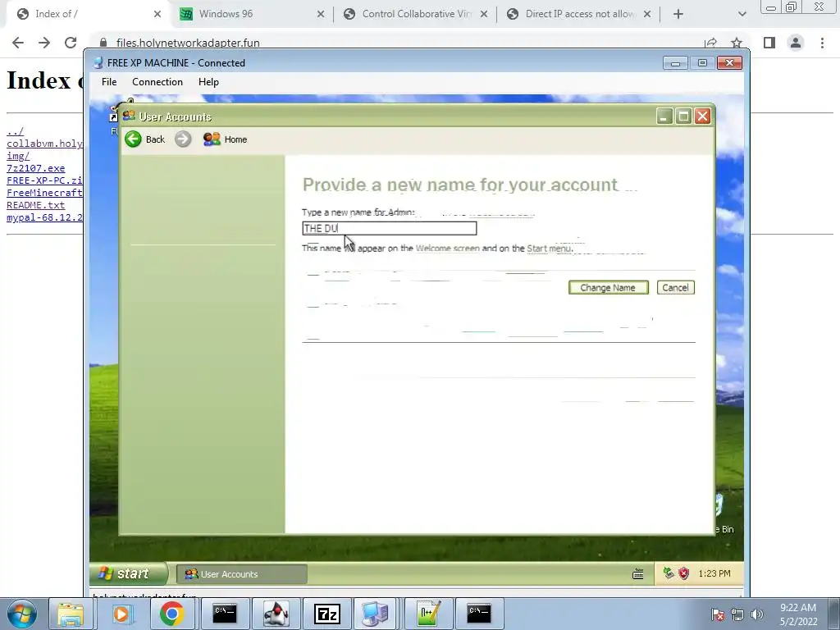Open the first command prompt taskbar icon
This screenshot has width=840, height=630.
(225, 614)
